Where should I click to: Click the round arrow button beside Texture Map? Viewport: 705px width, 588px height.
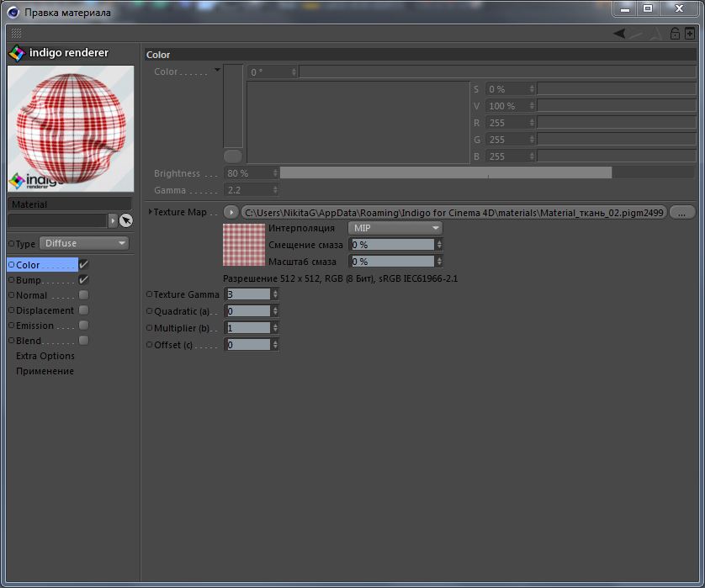(x=231, y=213)
